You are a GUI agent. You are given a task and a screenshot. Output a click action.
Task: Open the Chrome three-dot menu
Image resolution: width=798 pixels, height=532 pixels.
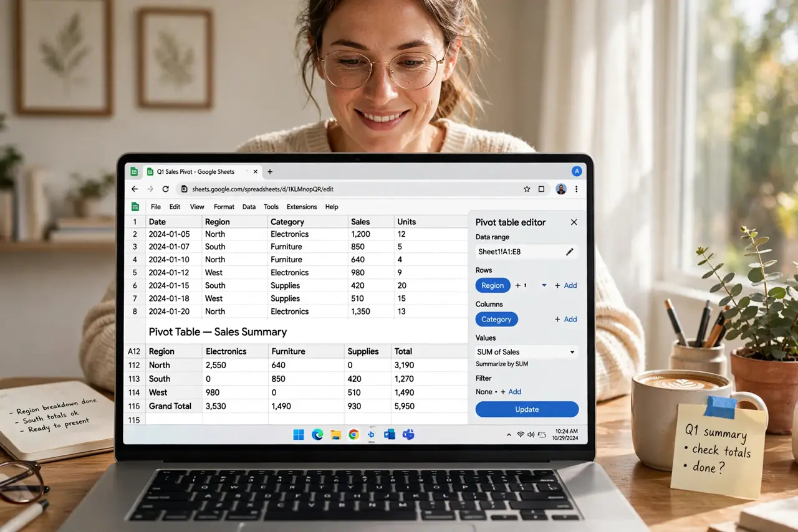click(x=576, y=189)
